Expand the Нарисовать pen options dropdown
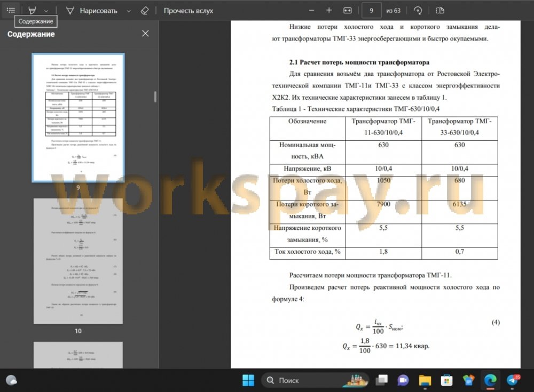This screenshot has width=534, height=392. point(129,11)
